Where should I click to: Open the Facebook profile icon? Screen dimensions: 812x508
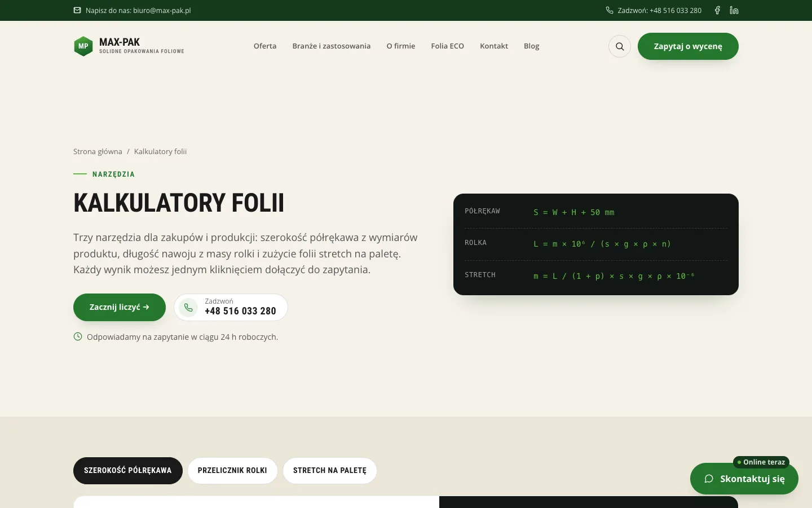pos(717,10)
